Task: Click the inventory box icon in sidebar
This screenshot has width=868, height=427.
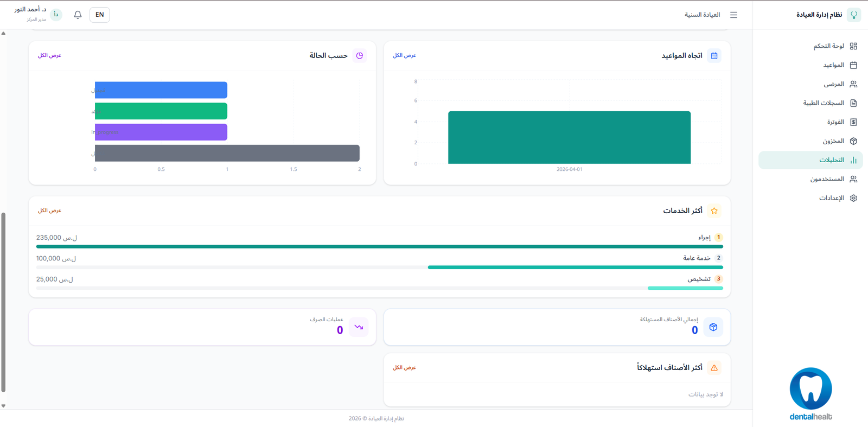Action: [853, 141]
